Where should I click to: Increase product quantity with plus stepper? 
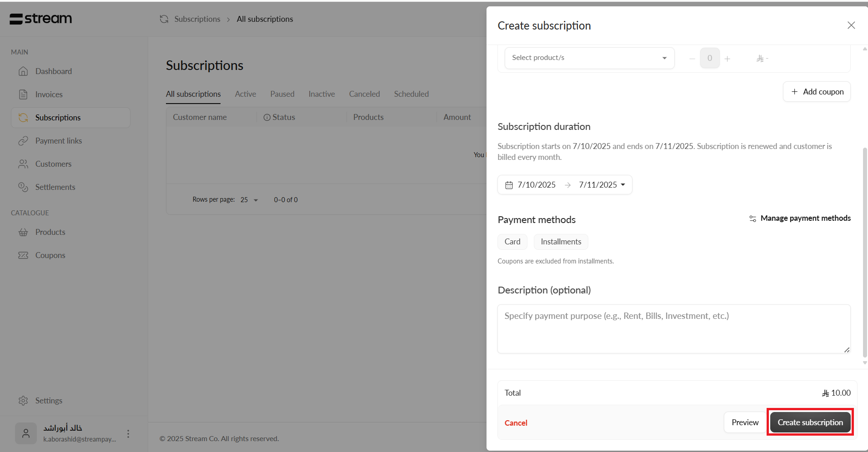(x=728, y=59)
